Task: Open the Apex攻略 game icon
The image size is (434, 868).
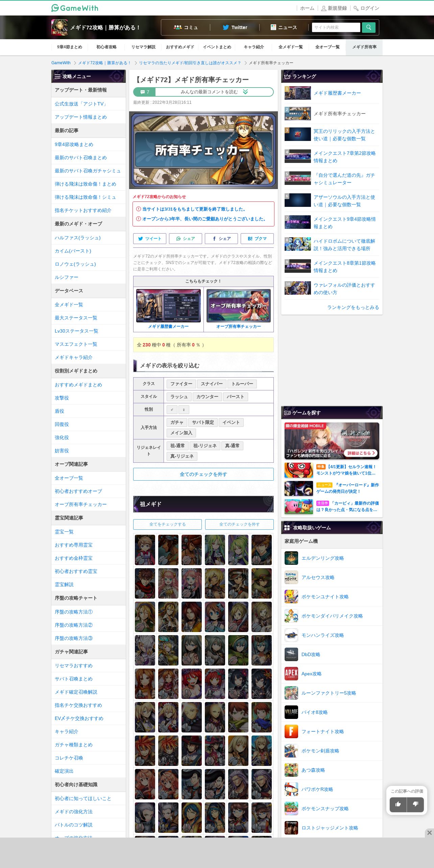Action: click(291, 674)
